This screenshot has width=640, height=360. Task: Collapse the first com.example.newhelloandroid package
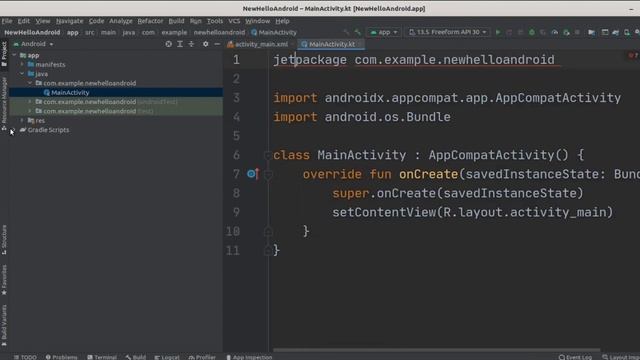(x=30, y=83)
